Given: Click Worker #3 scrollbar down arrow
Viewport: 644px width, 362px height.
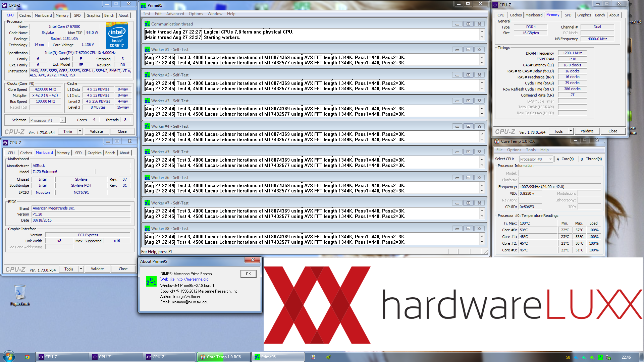Looking at the screenshot, I should pyautogui.click(x=482, y=114).
